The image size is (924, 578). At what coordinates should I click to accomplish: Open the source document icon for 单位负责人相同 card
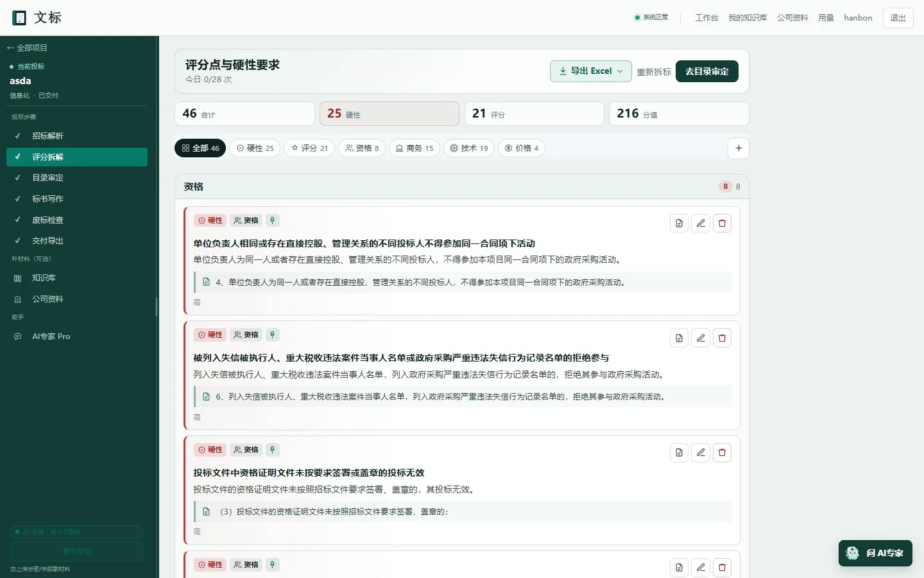679,223
